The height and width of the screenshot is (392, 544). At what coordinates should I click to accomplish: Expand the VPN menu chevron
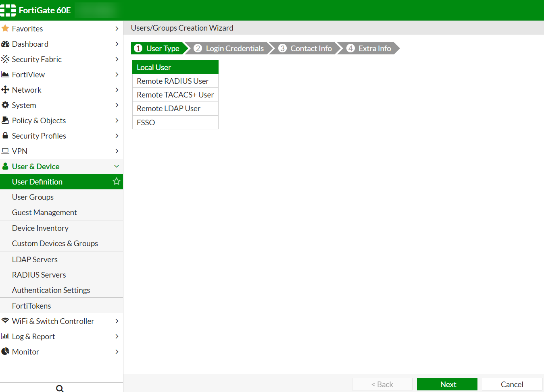(117, 151)
